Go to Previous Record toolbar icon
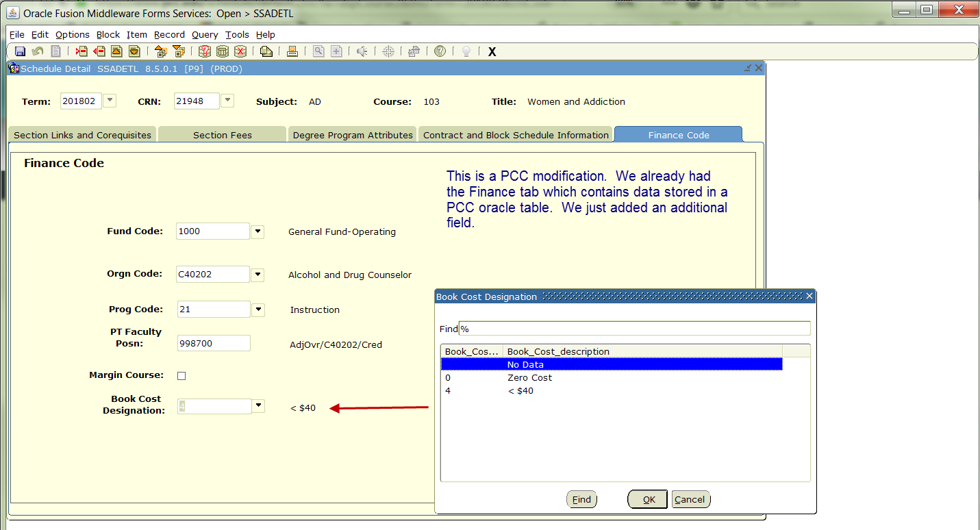Screen dimensions: 980x530 point(116,51)
